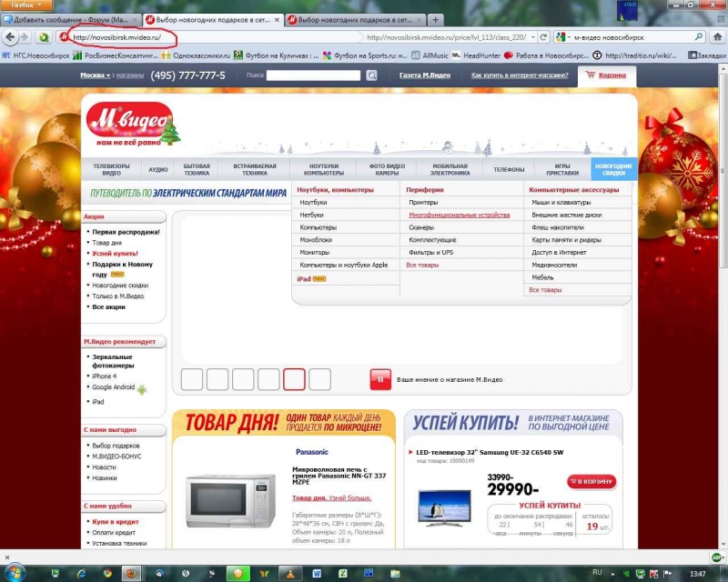
Task: Open the Корзина shopping cart
Action: [606, 75]
